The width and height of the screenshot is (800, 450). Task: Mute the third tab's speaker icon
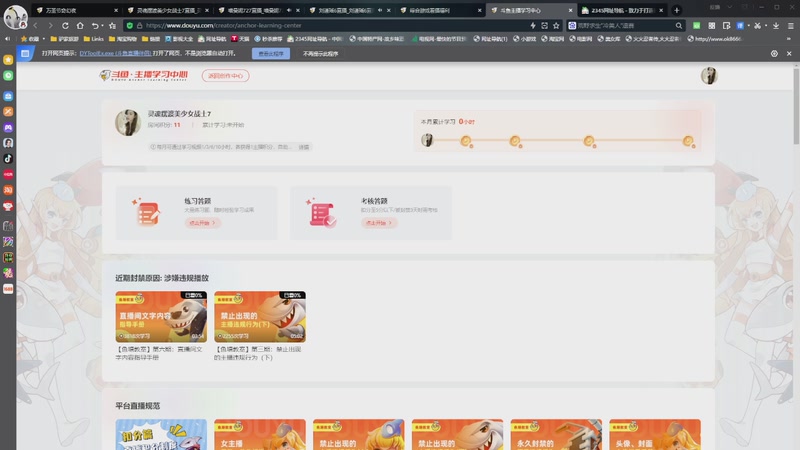coord(289,10)
